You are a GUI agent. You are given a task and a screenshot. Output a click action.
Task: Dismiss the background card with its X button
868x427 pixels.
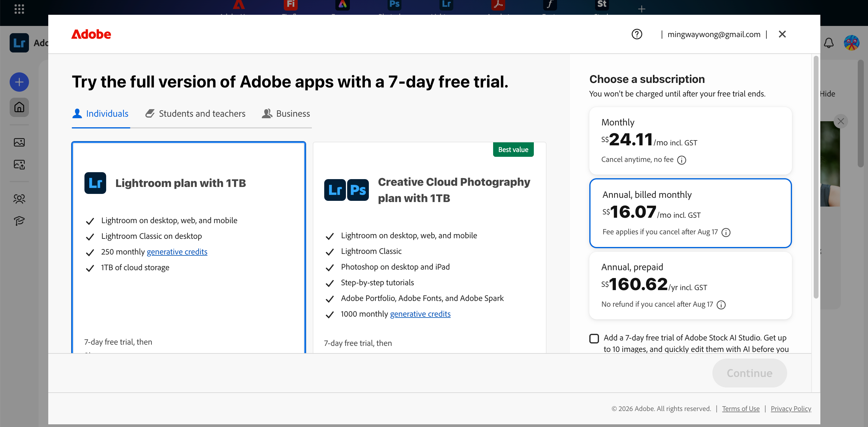pos(840,121)
